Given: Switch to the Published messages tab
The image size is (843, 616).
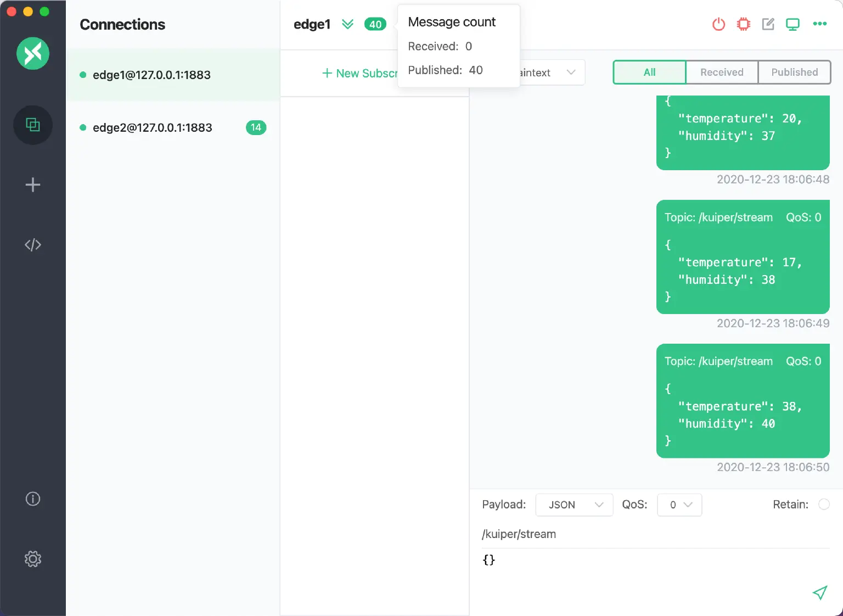Looking at the screenshot, I should click(x=794, y=72).
